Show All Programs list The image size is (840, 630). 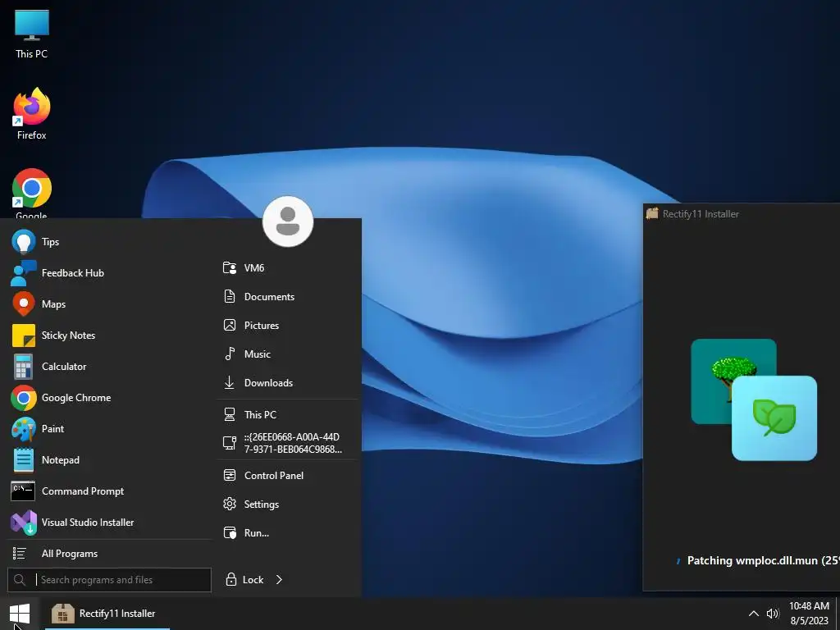pyautogui.click(x=110, y=554)
